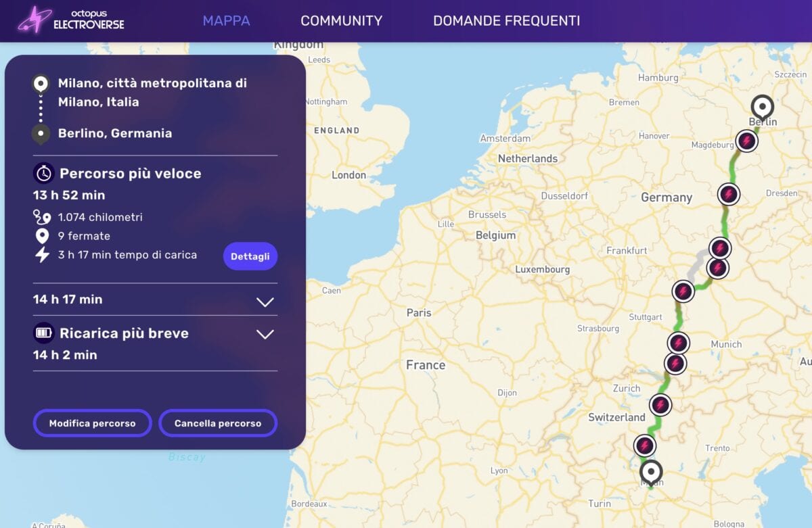Select the charging stop nearest Milan
The width and height of the screenshot is (812, 528).
[644, 446]
